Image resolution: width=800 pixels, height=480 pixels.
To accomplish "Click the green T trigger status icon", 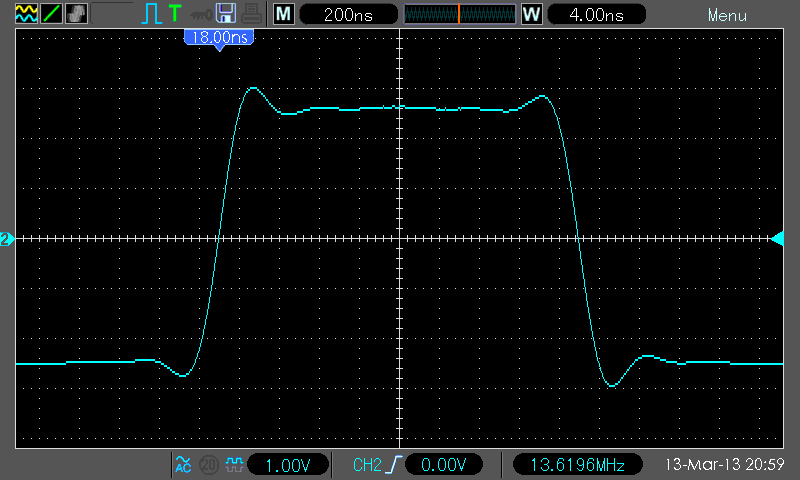I will coord(174,13).
